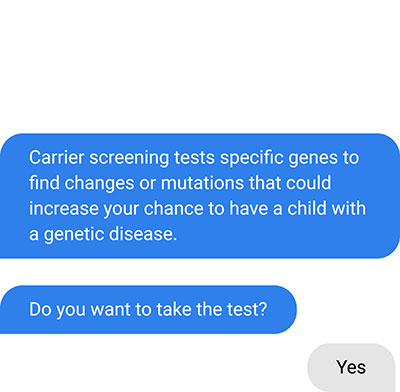Click the word 'increase' in the blue message

point(64,208)
